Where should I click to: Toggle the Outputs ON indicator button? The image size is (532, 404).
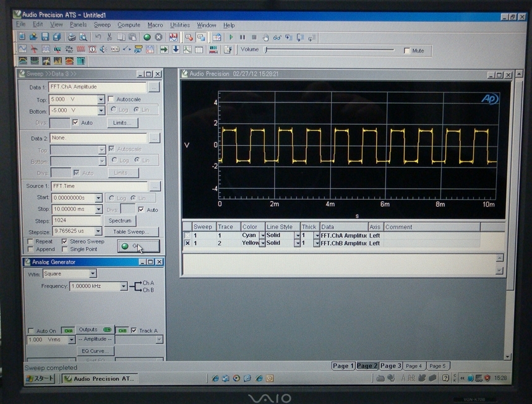click(x=107, y=330)
